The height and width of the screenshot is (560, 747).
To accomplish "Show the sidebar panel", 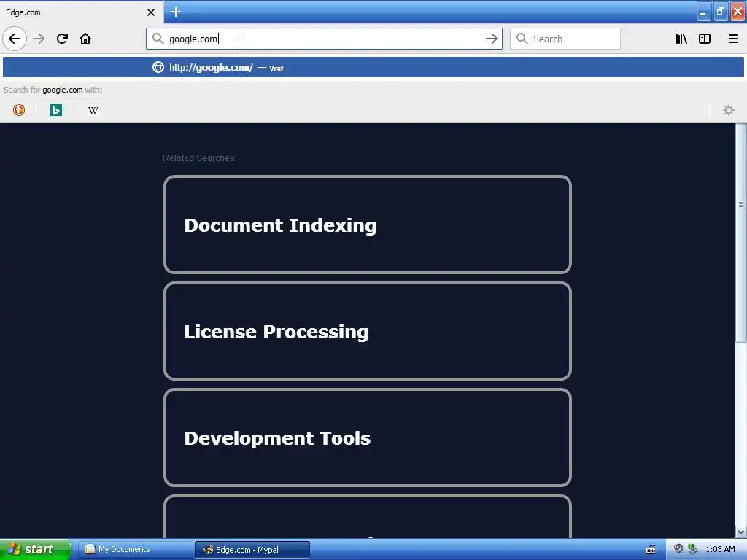I will pos(705,39).
